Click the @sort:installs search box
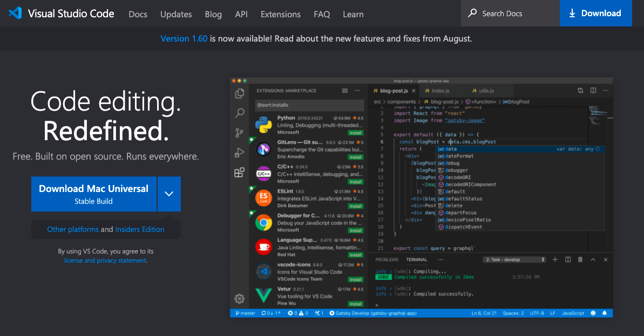644x336 pixels. pyautogui.click(x=309, y=105)
